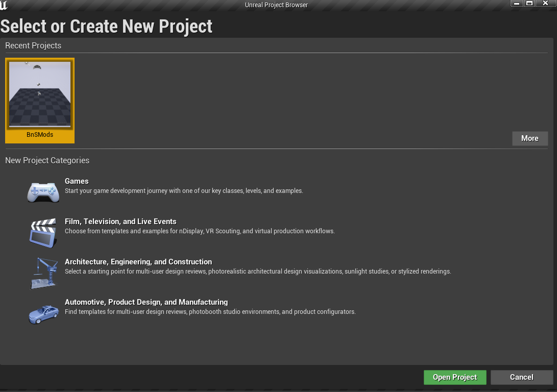
Task: Click the green Open Project button
Action: (455, 377)
